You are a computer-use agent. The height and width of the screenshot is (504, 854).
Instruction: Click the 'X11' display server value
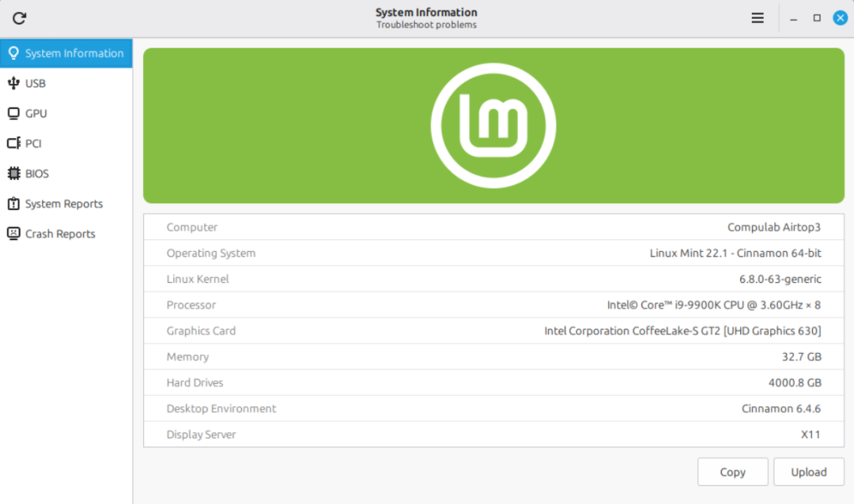(811, 434)
